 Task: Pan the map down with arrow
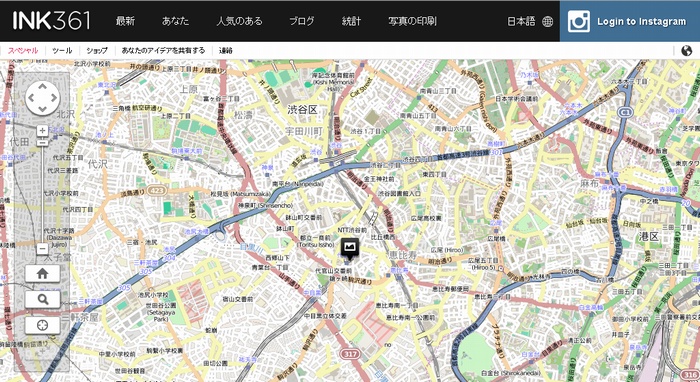[x=42, y=109]
